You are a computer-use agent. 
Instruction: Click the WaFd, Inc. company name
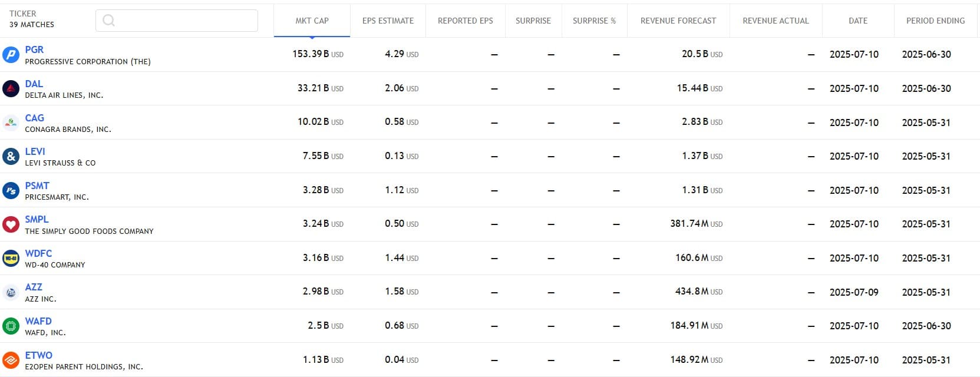tap(45, 333)
